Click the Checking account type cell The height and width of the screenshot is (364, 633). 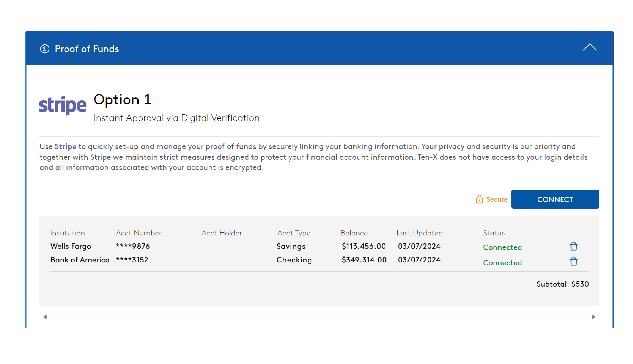click(x=294, y=260)
